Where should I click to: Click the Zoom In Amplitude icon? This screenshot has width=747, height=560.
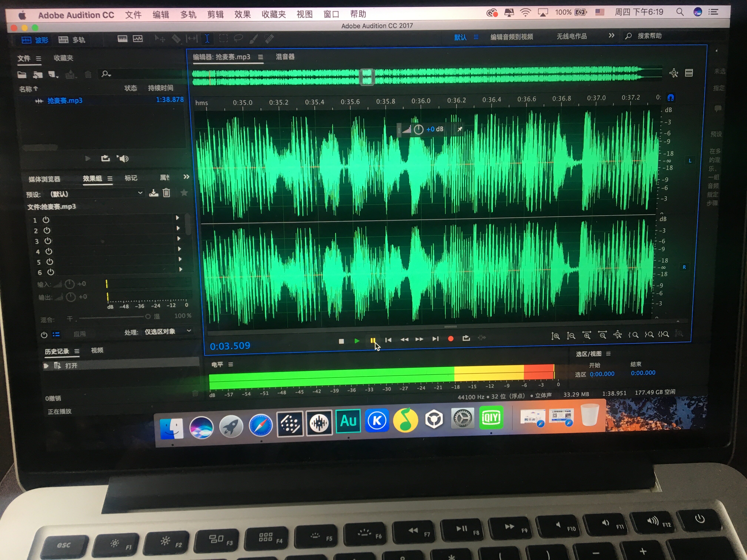[x=555, y=336]
